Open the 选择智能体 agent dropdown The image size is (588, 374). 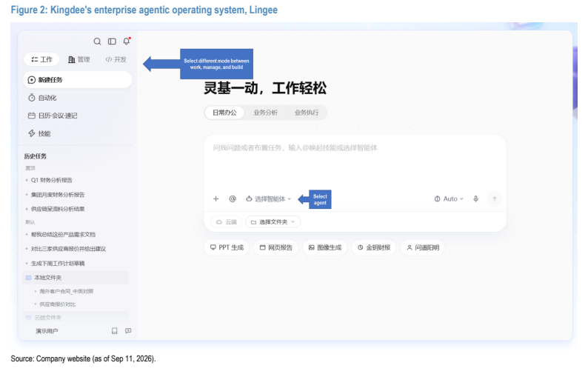269,198
